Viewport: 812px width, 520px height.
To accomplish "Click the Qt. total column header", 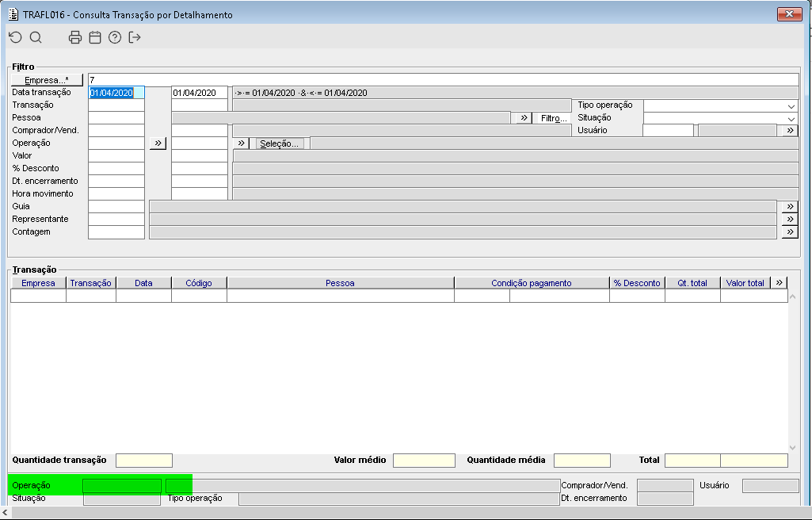I will [692, 283].
